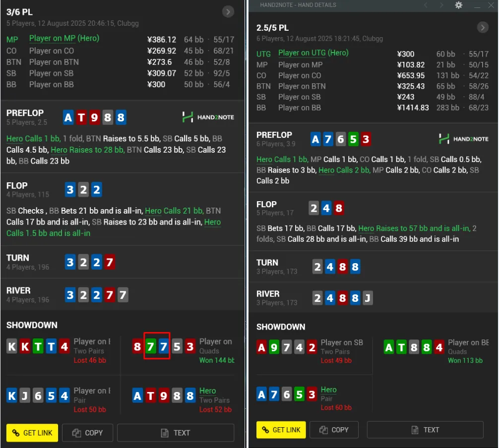This screenshot has width=499, height=448.
Task: Go to next hand with right arrow
Action: coord(441,5)
